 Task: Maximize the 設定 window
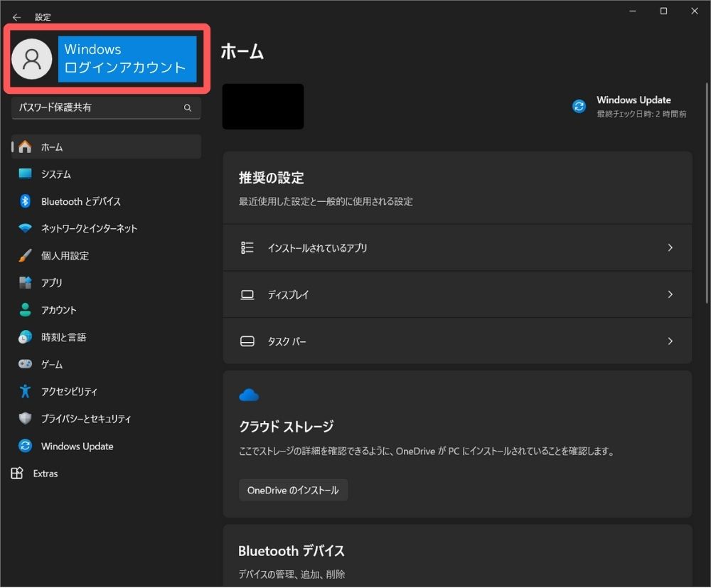click(x=663, y=11)
